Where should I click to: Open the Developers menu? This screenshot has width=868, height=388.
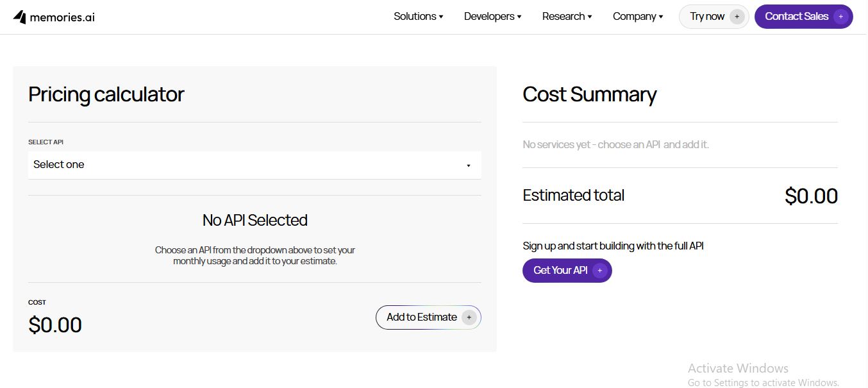point(493,17)
